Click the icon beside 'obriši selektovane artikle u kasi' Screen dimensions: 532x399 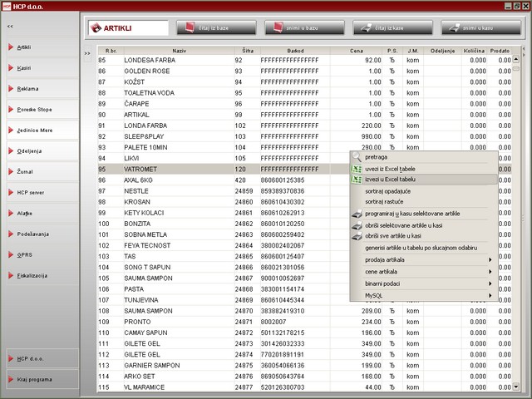tap(357, 225)
